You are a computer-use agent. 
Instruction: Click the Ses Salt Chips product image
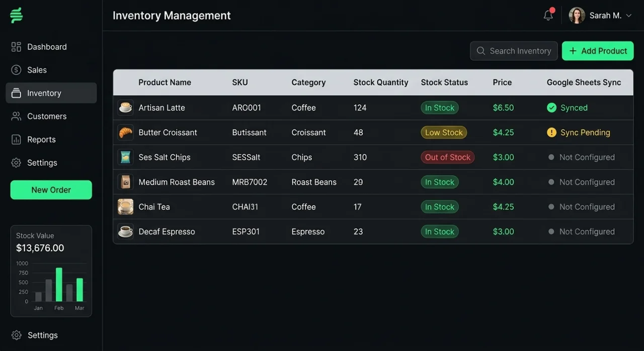(x=126, y=157)
